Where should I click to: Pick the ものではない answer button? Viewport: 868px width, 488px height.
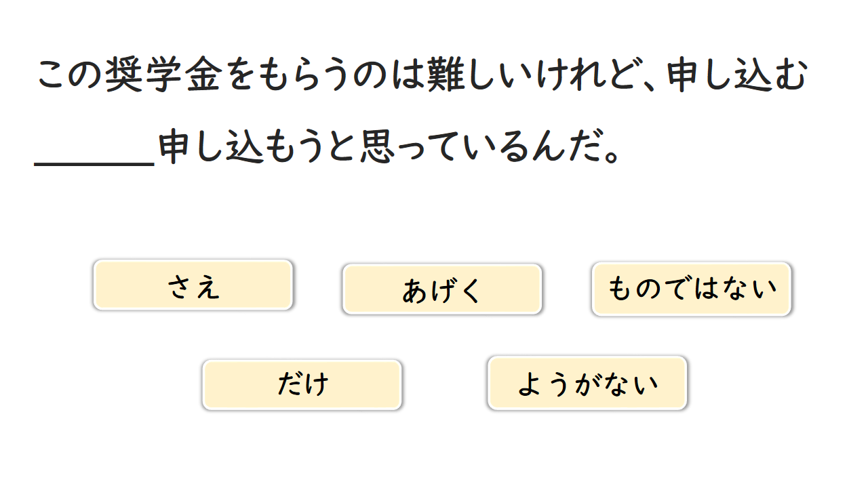click(x=691, y=289)
